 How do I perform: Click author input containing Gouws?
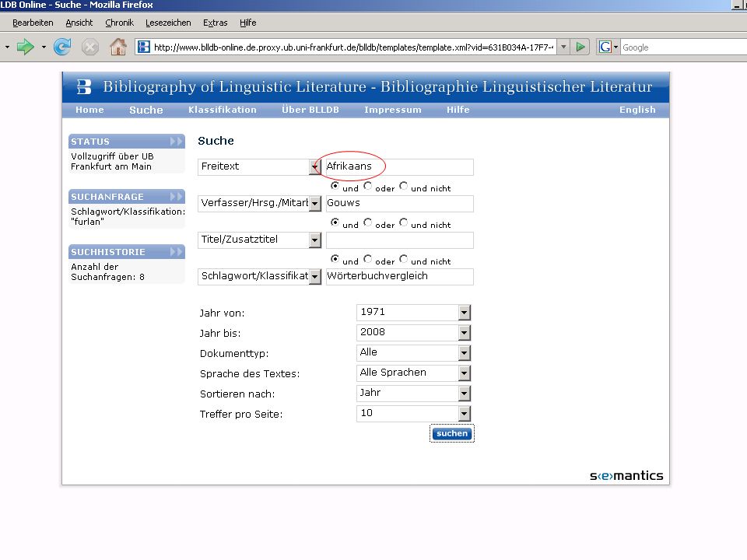(400, 204)
